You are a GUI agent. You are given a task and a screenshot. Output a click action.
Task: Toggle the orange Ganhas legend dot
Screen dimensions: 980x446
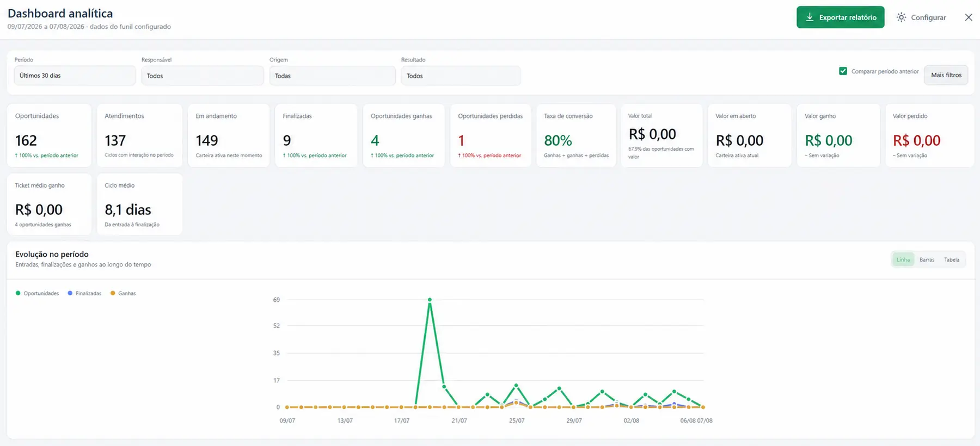pos(113,293)
